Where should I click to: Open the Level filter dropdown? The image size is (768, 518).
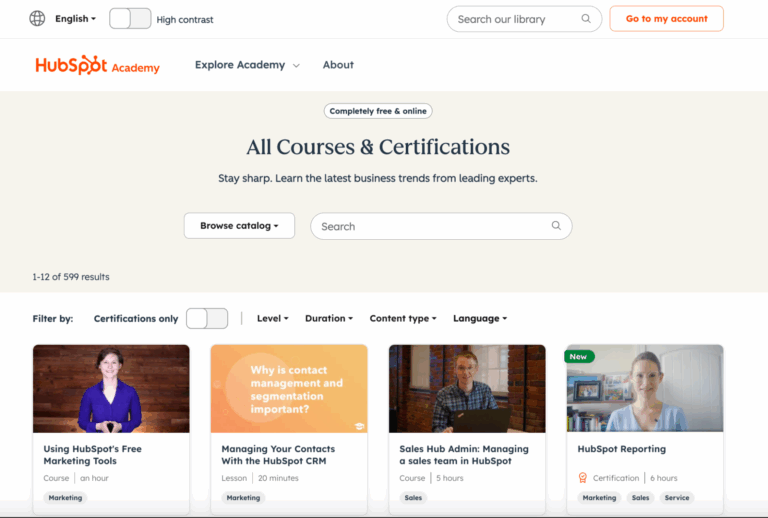click(x=272, y=318)
